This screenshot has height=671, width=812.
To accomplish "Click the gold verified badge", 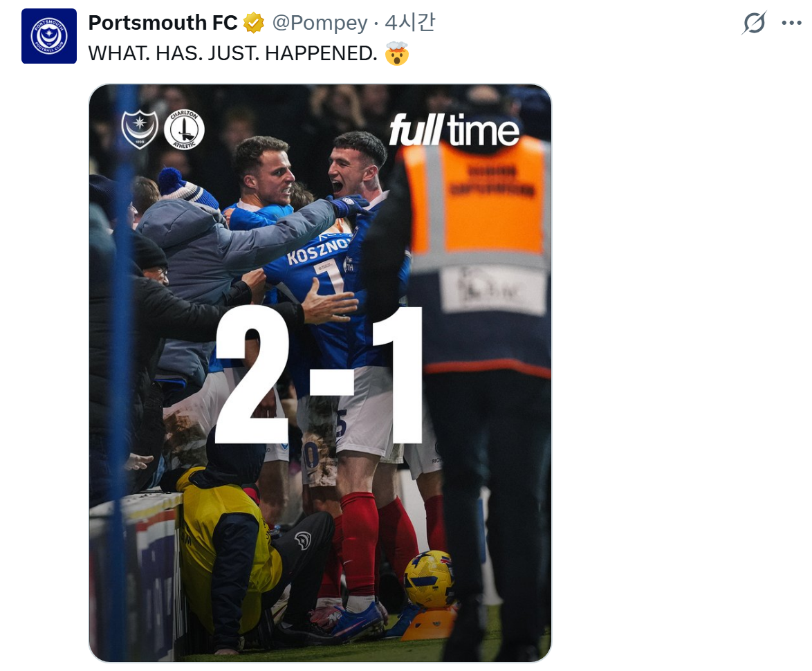I will coord(254,23).
